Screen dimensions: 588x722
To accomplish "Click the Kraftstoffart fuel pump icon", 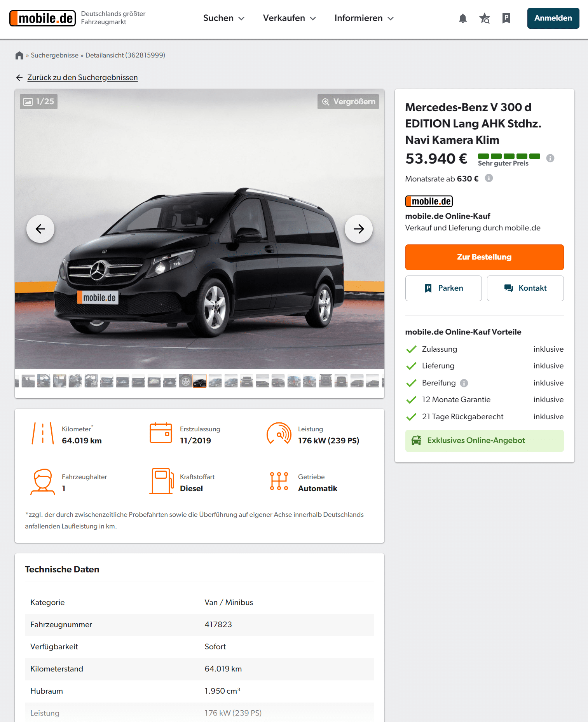I will coord(162,481).
